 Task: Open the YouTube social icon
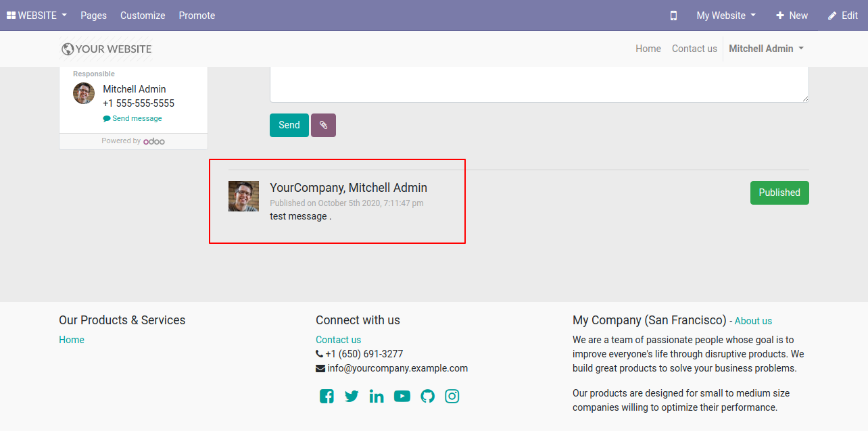pos(402,397)
